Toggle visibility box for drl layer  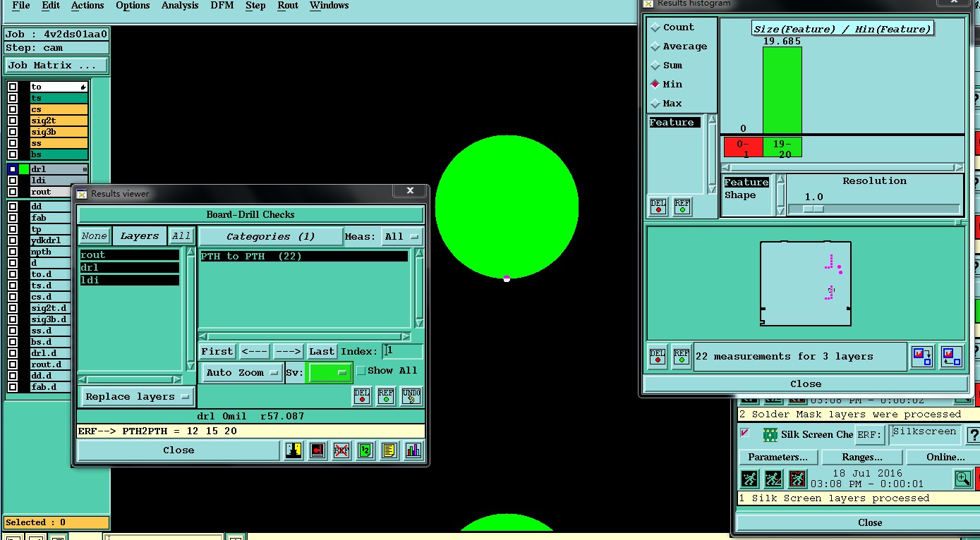click(13, 169)
